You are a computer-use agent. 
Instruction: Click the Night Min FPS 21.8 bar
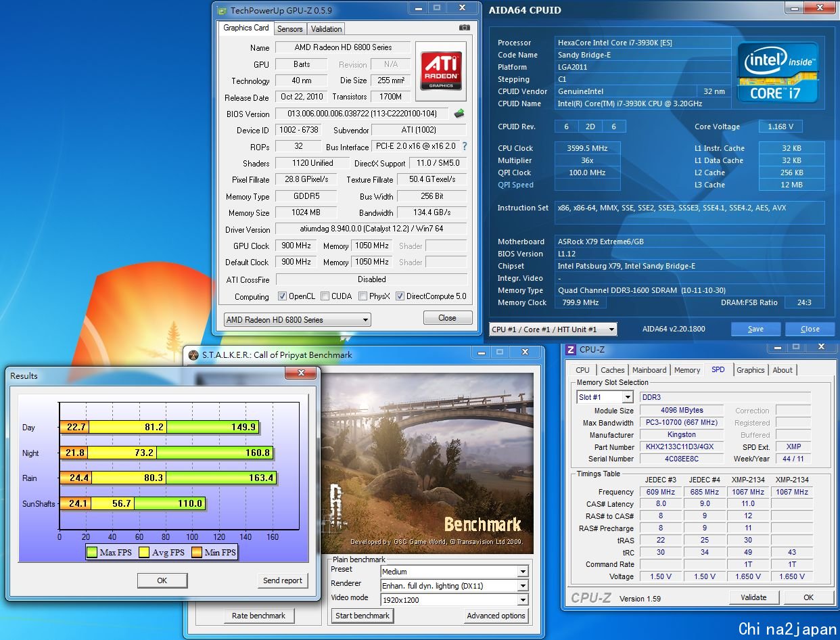(x=74, y=453)
